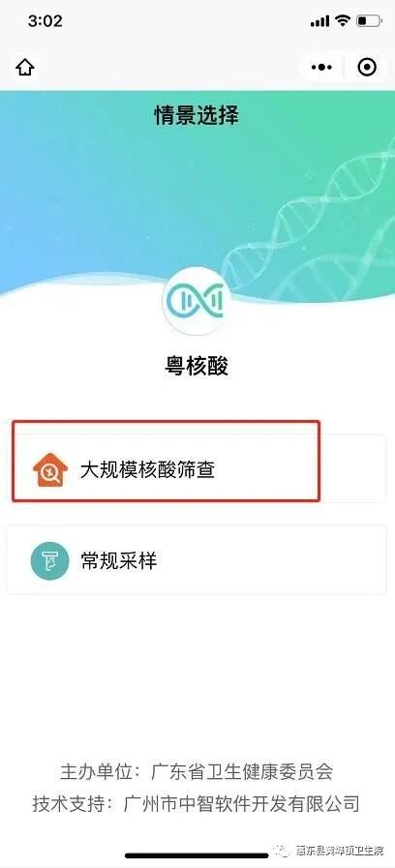
Task: Tap the orange house icon for mass screening
Action: (x=50, y=470)
